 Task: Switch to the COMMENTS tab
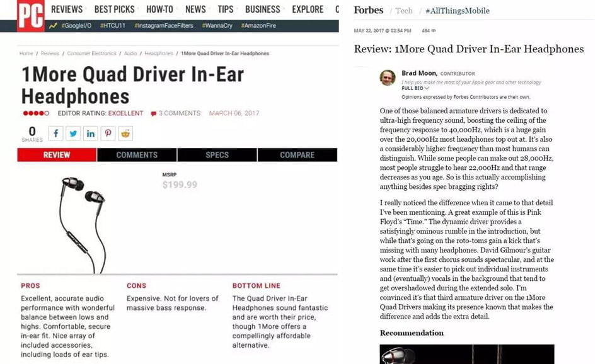137,155
